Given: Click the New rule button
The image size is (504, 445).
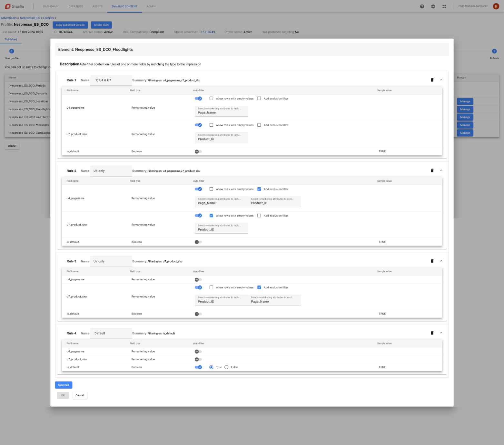Looking at the screenshot, I should [64, 385].
